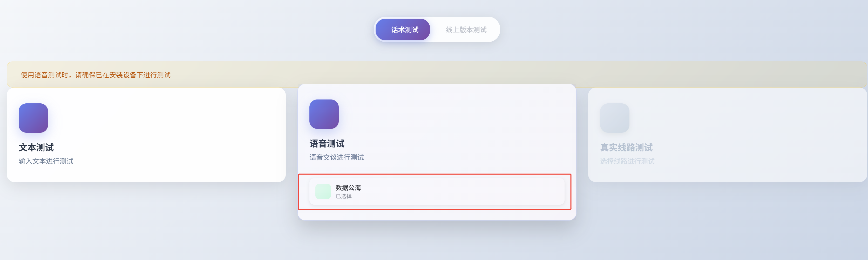Image resolution: width=868 pixels, height=260 pixels.
Task: Open the 线上版本测试 tab
Action: [x=466, y=30]
